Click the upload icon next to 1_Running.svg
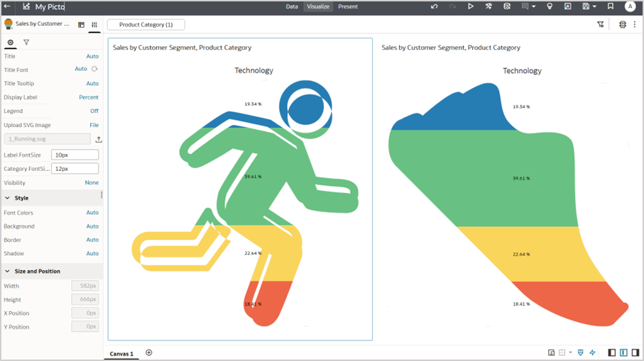 [x=99, y=140]
